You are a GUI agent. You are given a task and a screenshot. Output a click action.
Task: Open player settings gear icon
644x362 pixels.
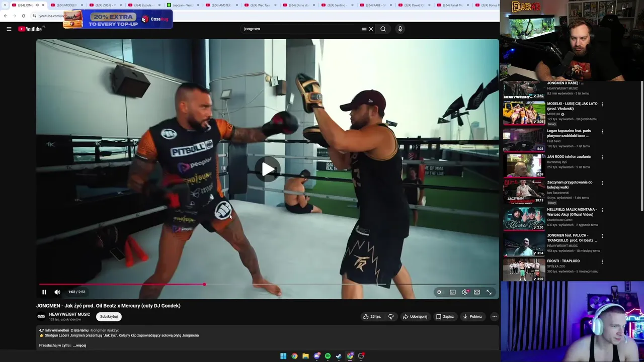[x=465, y=292]
